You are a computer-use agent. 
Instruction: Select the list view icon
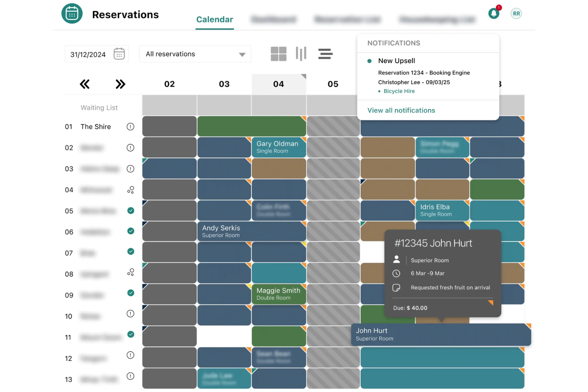coord(325,54)
